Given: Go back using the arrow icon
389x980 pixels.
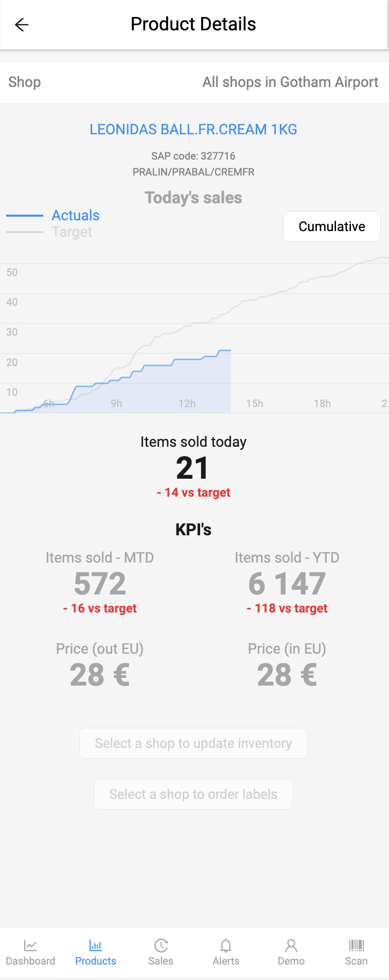Looking at the screenshot, I should tap(22, 25).
